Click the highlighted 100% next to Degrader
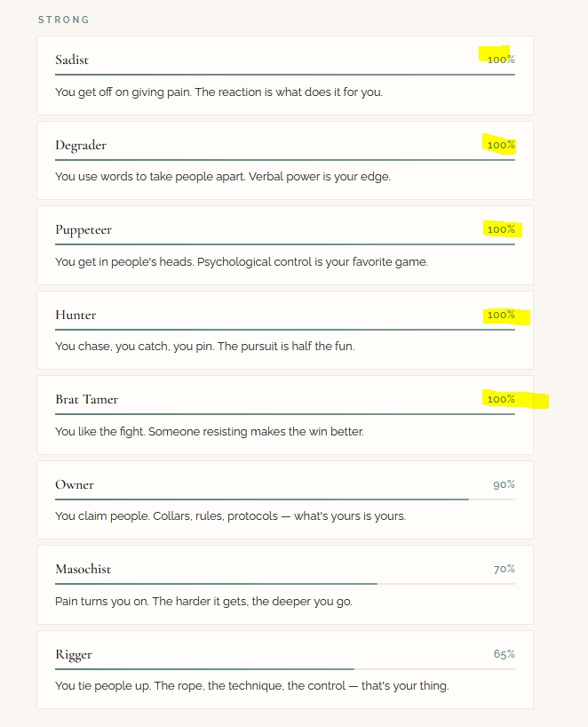 (x=501, y=145)
